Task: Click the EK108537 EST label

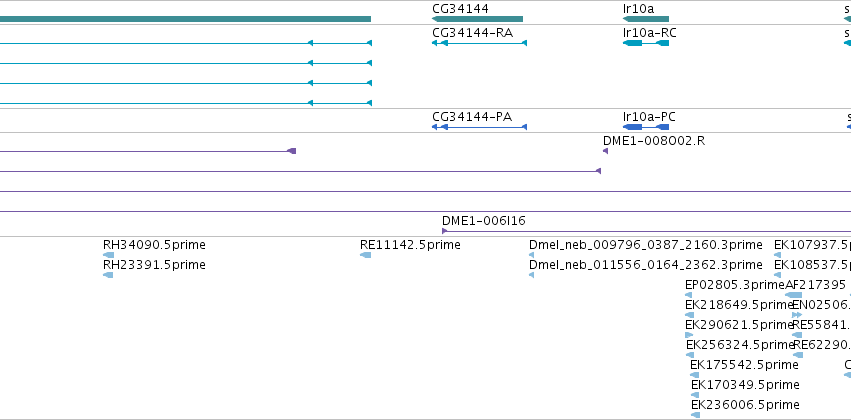Action: pyautogui.click(x=812, y=265)
